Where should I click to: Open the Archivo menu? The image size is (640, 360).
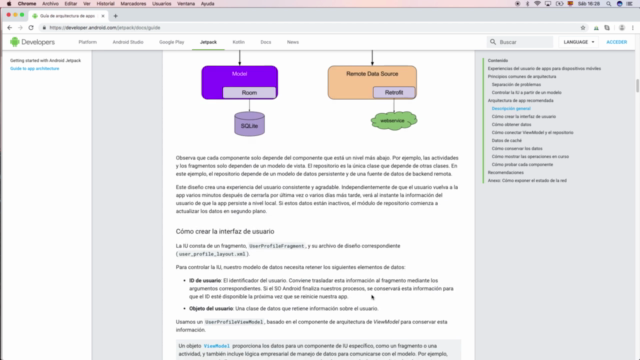coord(50,4)
